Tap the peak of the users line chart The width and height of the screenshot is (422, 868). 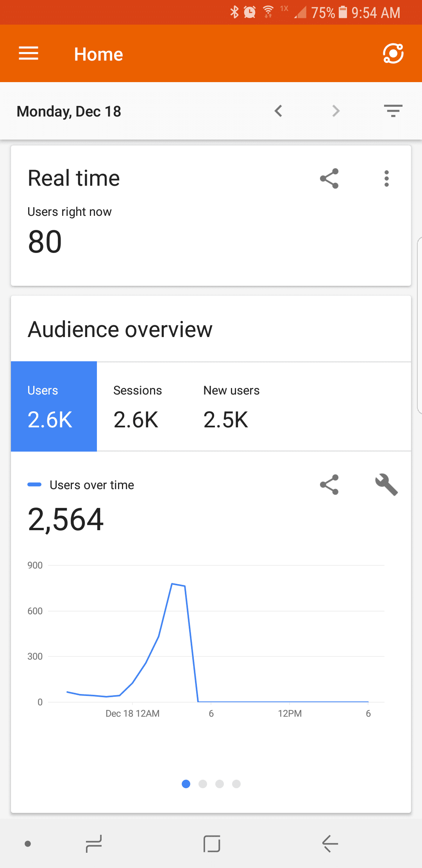[x=172, y=584]
